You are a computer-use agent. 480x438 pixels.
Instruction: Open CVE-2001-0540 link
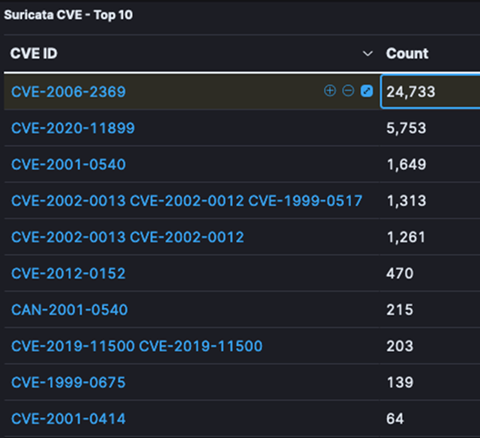coord(68,164)
